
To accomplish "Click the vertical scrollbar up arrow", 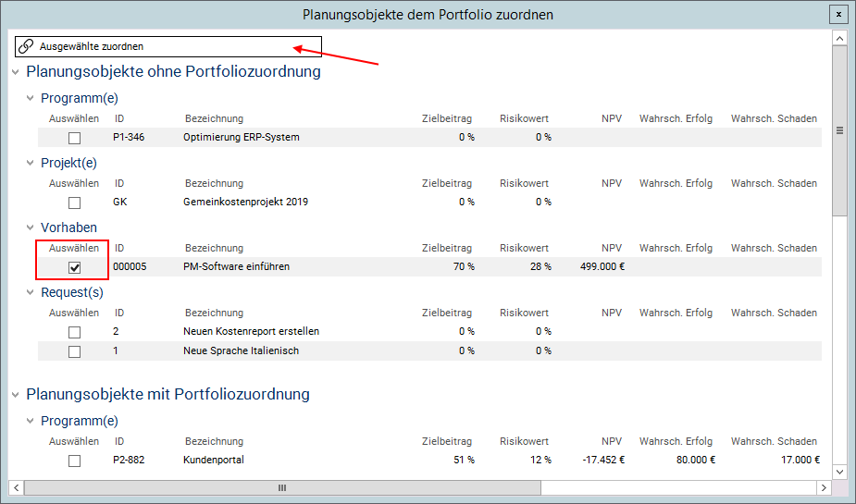I will point(839,39).
